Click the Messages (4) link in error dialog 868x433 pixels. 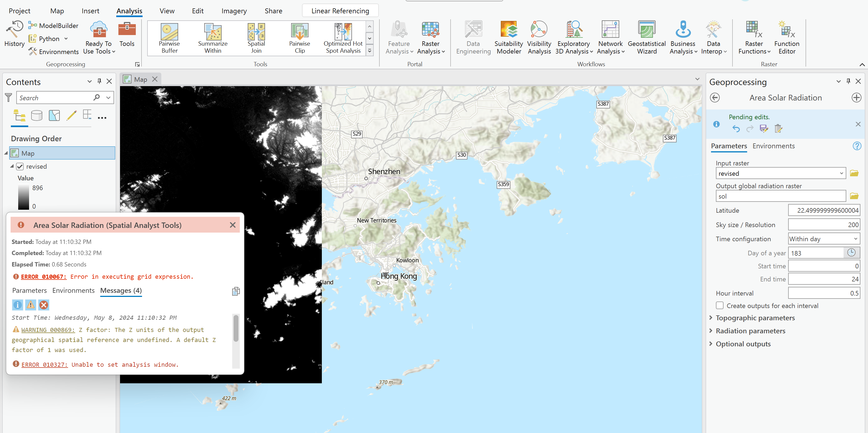[x=121, y=290]
